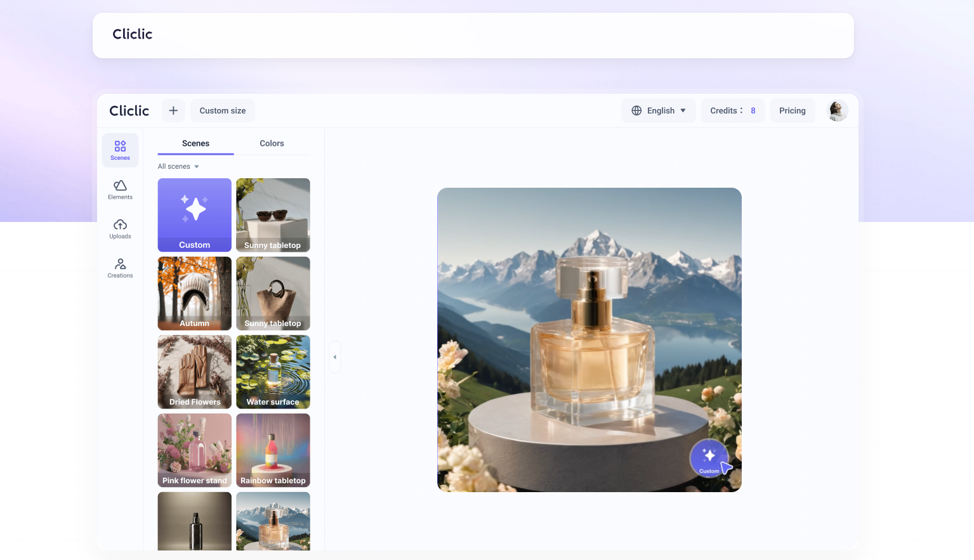
Task: Select the Water surface scene
Action: point(273,372)
